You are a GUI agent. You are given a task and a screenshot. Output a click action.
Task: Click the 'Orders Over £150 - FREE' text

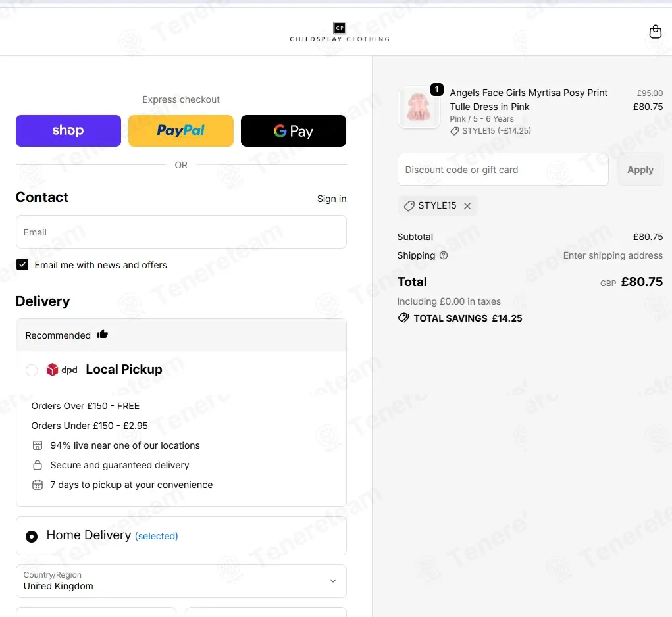86,406
